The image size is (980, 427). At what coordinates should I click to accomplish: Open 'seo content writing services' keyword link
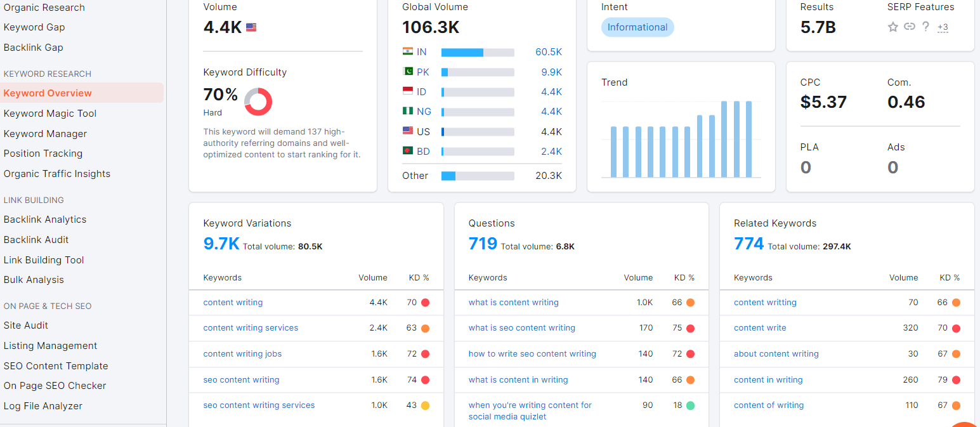point(259,405)
